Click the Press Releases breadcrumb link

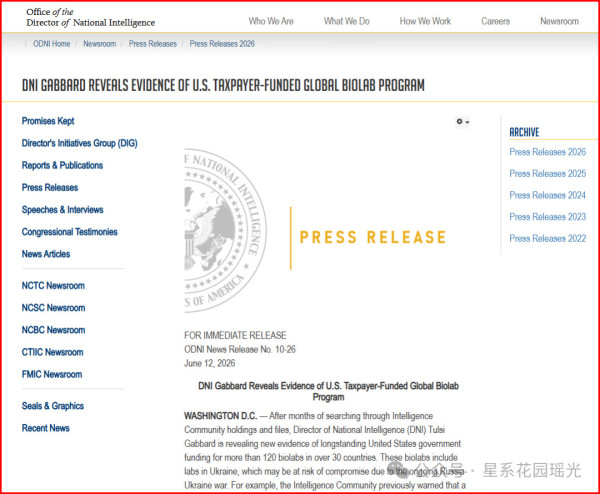[x=153, y=44]
